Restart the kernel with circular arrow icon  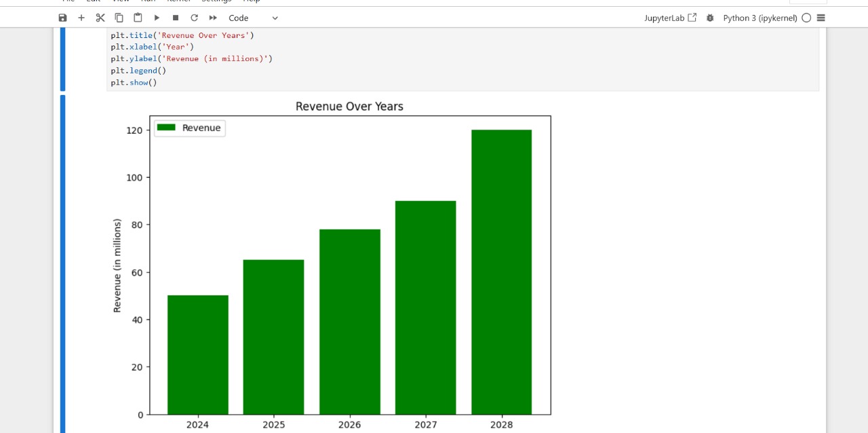pos(194,18)
